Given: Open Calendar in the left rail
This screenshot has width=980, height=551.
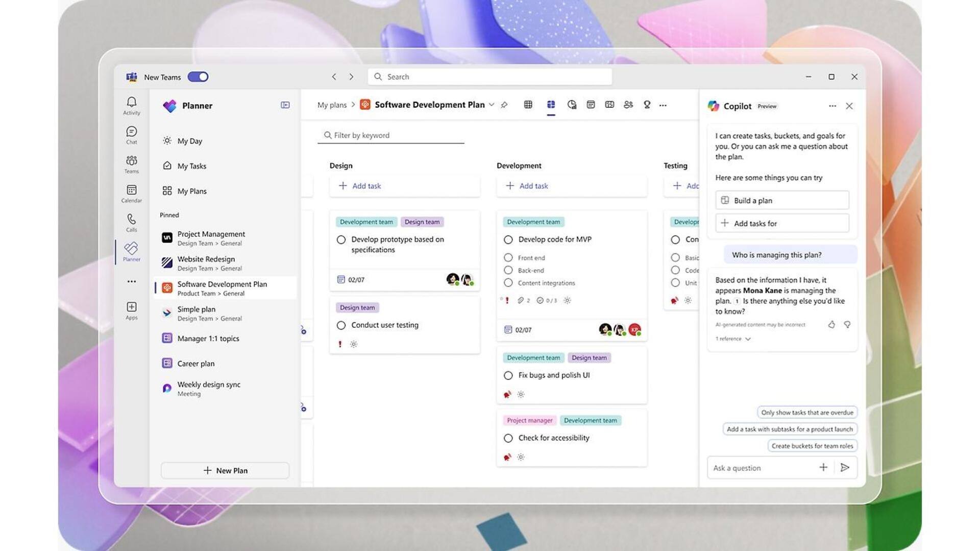Looking at the screenshot, I should click(x=131, y=194).
